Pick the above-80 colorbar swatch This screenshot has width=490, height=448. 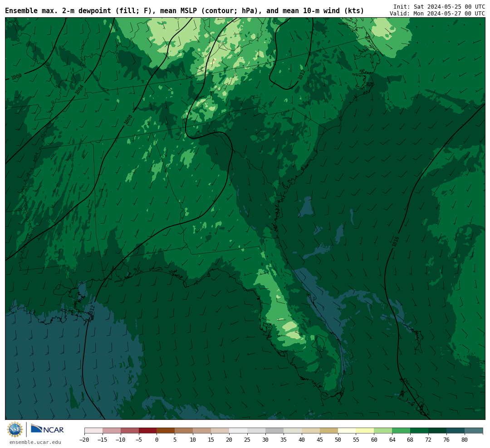point(474,431)
